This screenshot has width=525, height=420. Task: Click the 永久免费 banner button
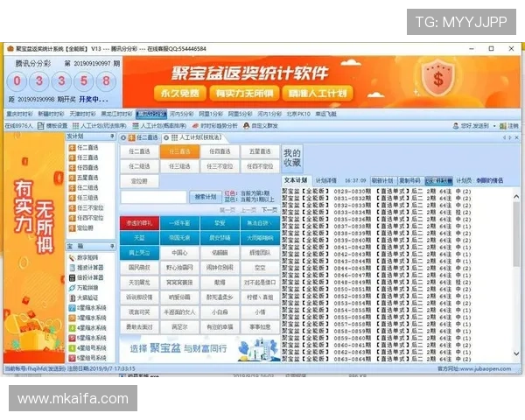click(179, 93)
